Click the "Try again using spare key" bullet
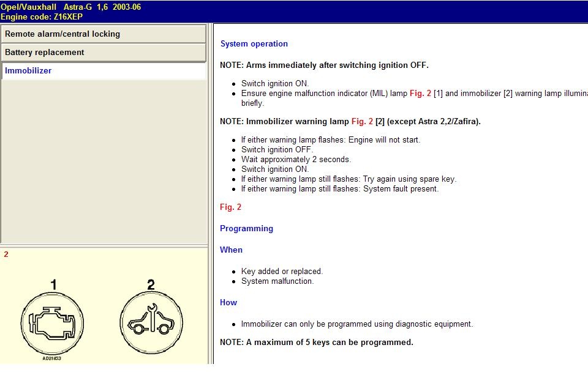 tap(349, 179)
